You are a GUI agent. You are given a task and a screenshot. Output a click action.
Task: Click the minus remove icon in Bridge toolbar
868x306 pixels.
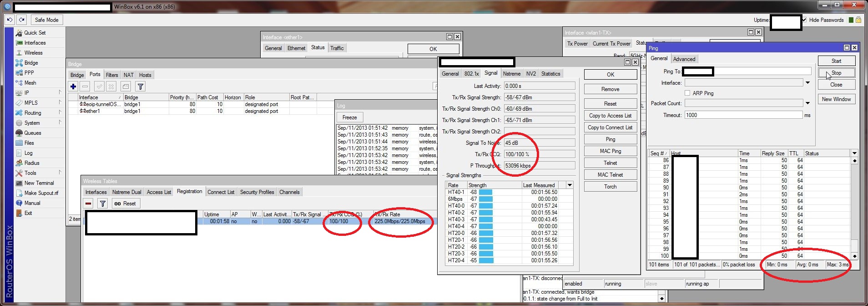(85, 87)
